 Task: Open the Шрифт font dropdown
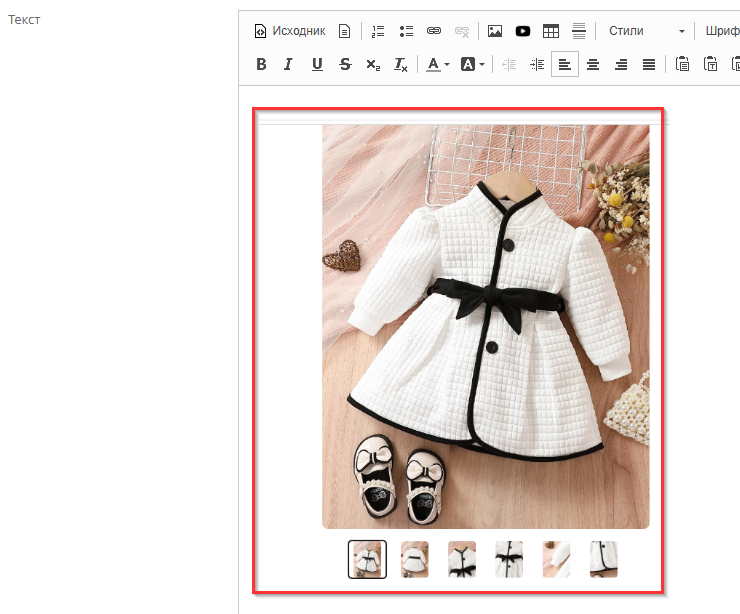click(x=722, y=31)
